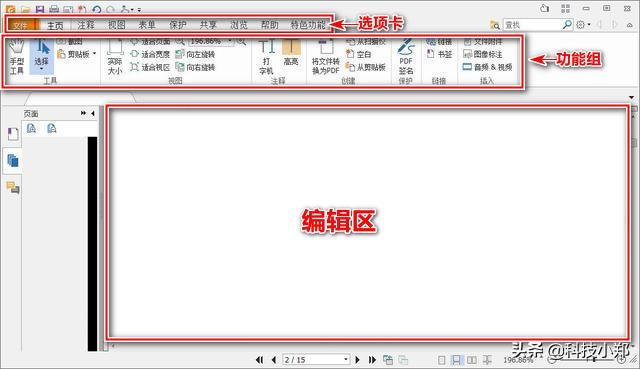Open the 2 / 15 page number dropdown

point(346,360)
